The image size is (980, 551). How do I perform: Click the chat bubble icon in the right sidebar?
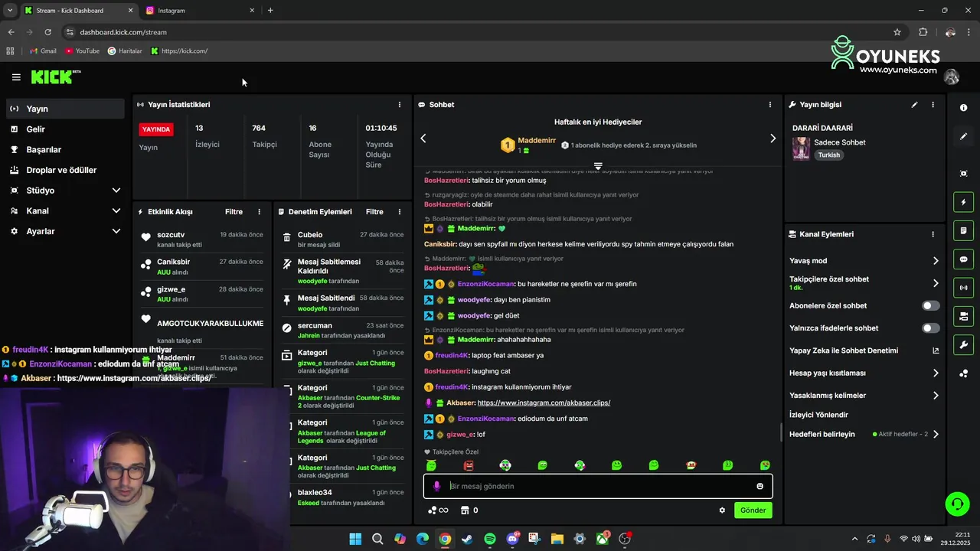click(964, 259)
